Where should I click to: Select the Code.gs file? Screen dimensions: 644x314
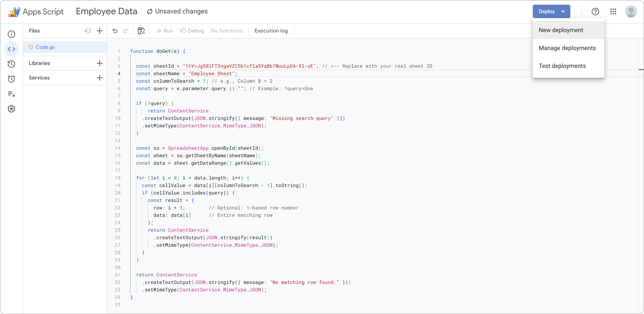(45, 47)
